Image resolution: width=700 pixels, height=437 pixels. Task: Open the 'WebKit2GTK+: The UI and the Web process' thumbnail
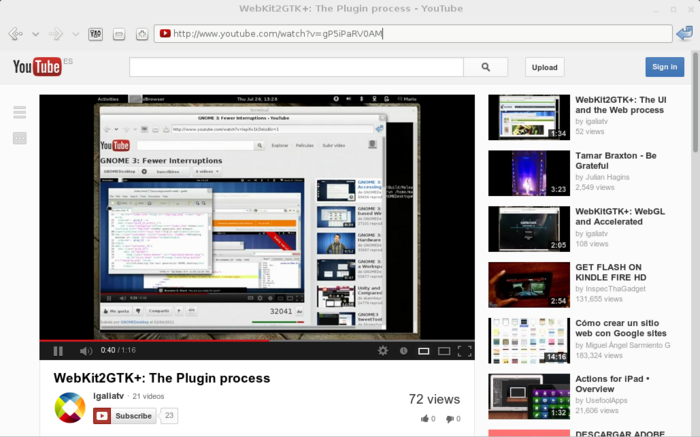pos(529,117)
